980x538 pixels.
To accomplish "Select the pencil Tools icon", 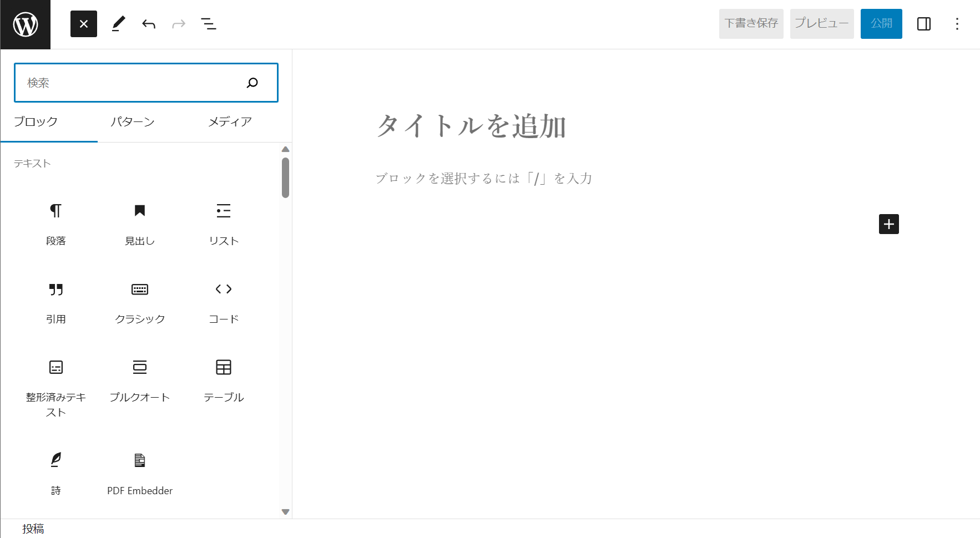I will coord(118,24).
